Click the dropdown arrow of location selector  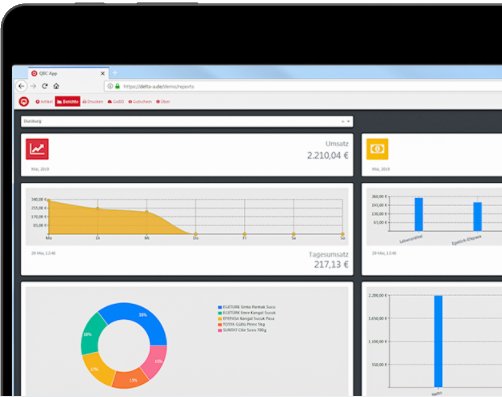coord(348,121)
